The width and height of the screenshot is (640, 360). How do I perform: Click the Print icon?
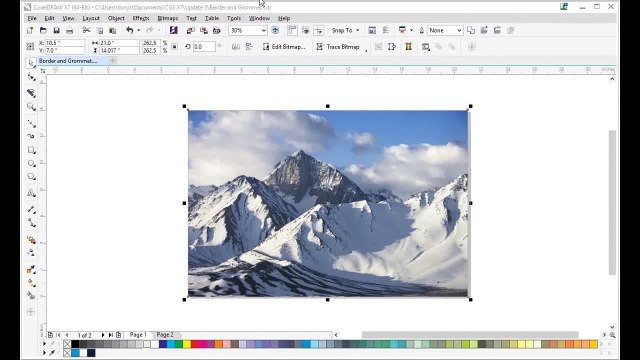69,30
